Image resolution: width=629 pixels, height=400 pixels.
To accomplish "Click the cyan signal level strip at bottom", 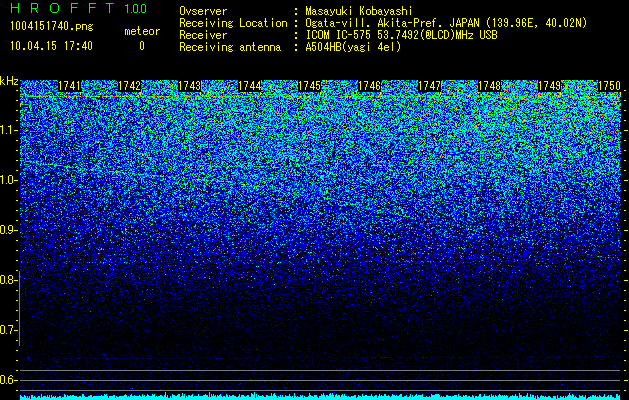I will coord(321,397).
